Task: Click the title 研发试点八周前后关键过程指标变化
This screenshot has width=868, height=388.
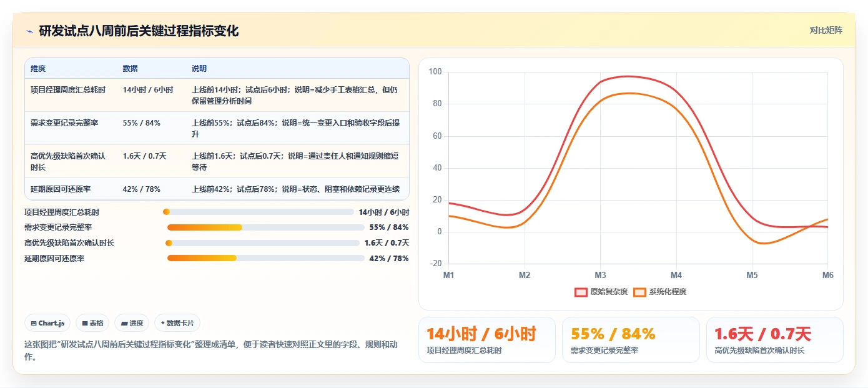Action: (139, 31)
